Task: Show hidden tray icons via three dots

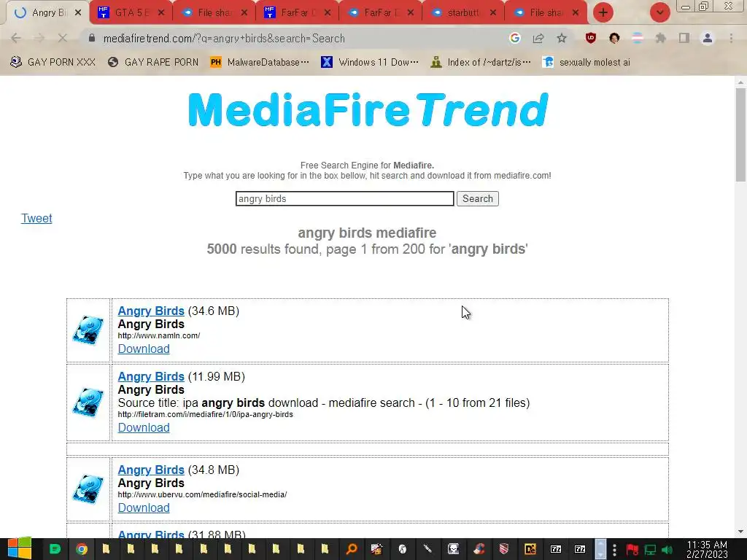Action: coord(614,550)
